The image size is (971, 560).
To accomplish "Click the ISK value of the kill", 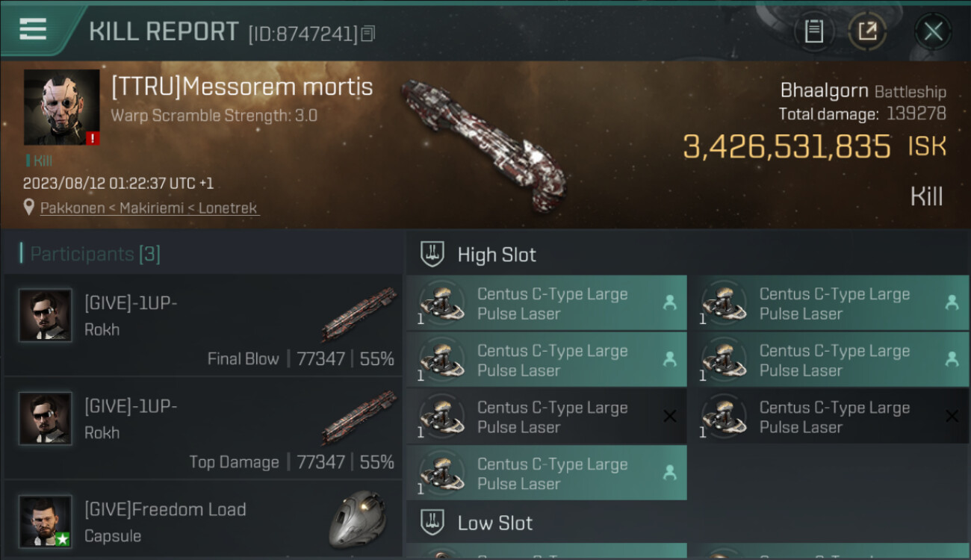I will coord(787,147).
